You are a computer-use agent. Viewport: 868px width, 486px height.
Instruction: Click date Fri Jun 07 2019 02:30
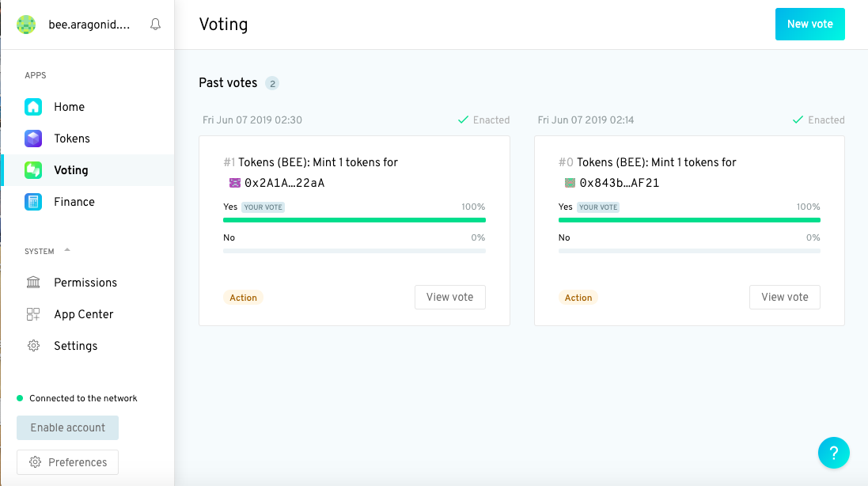(x=252, y=120)
